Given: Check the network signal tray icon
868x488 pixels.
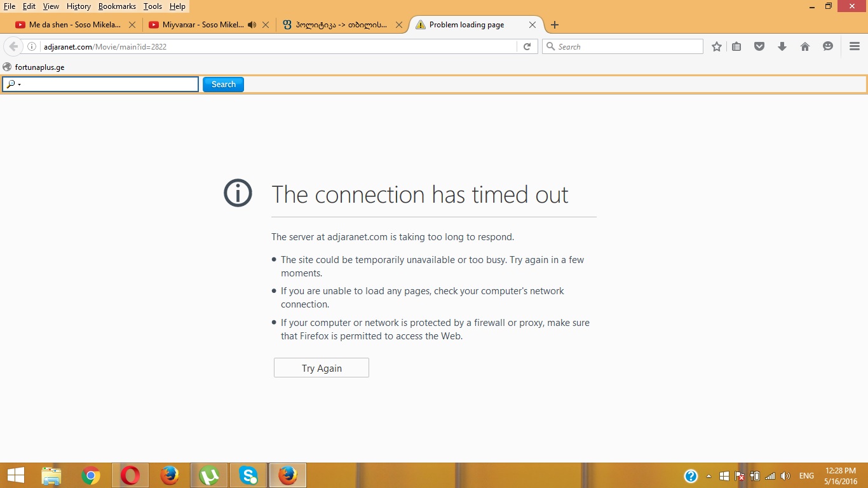Looking at the screenshot, I should click(770, 476).
